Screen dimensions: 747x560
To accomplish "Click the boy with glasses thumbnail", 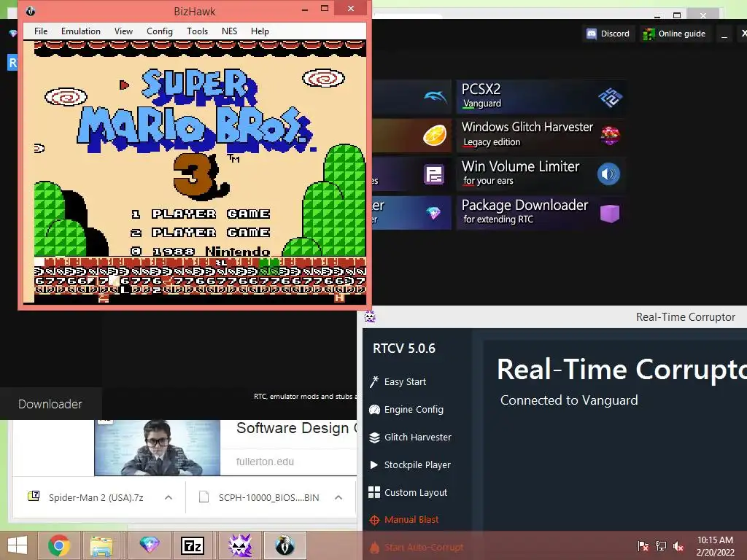I will (158, 448).
